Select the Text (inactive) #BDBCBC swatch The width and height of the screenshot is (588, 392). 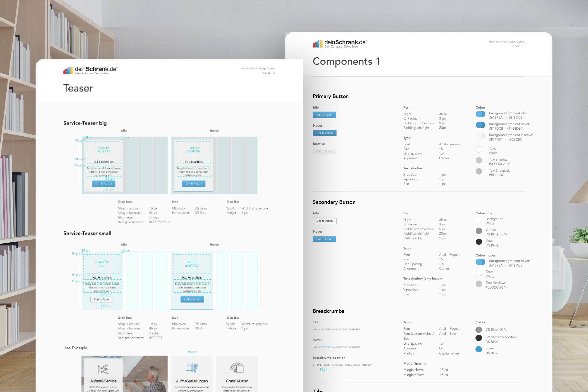pyautogui.click(x=479, y=171)
